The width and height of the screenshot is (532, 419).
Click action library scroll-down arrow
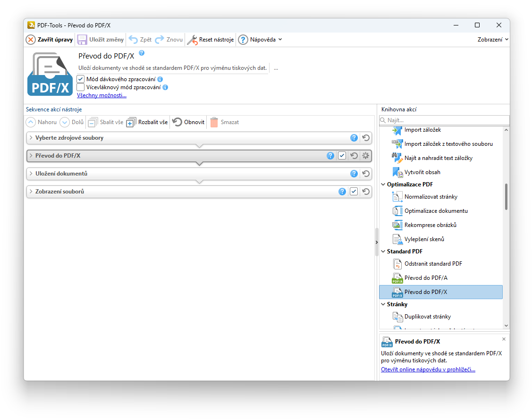click(506, 326)
